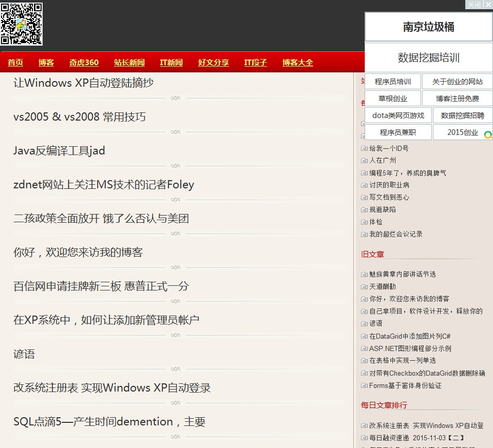Click the 关闭 label on ad panel
This screenshot has height=448, width=493.
point(474,5)
